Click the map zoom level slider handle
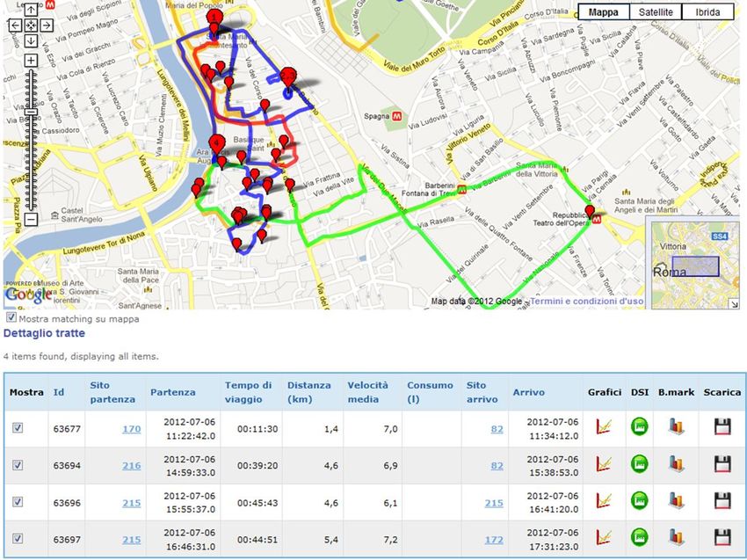This screenshot has height=560, width=747. pyautogui.click(x=31, y=113)
